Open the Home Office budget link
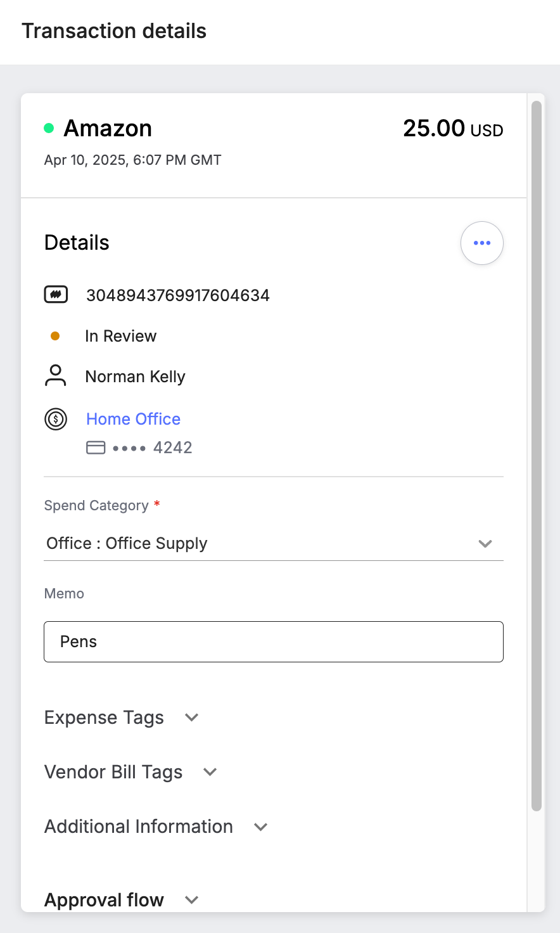This screenshot has height=933, width=560. coord(133,419)
